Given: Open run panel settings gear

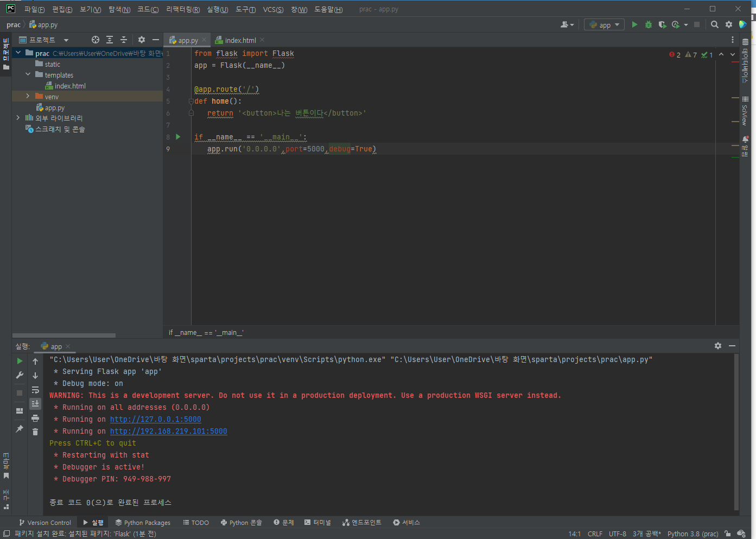Looking at the screenshot, I should click(718, 346).
